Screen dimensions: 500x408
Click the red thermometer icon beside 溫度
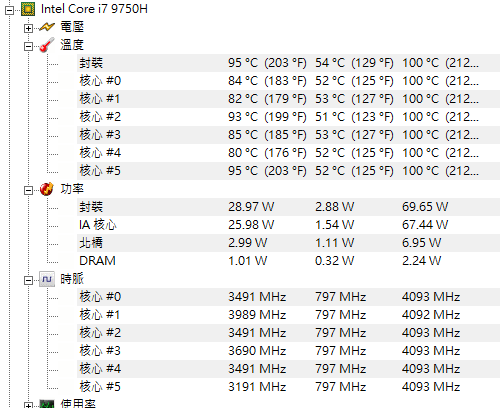click(x=47, y=45)
